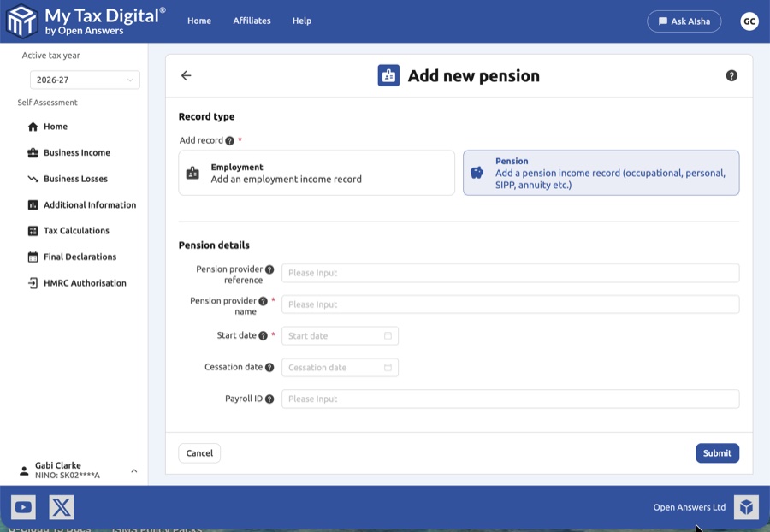Open Affiliates in the top menu
The height and width of the screenshot is (532, 770).
252,21
